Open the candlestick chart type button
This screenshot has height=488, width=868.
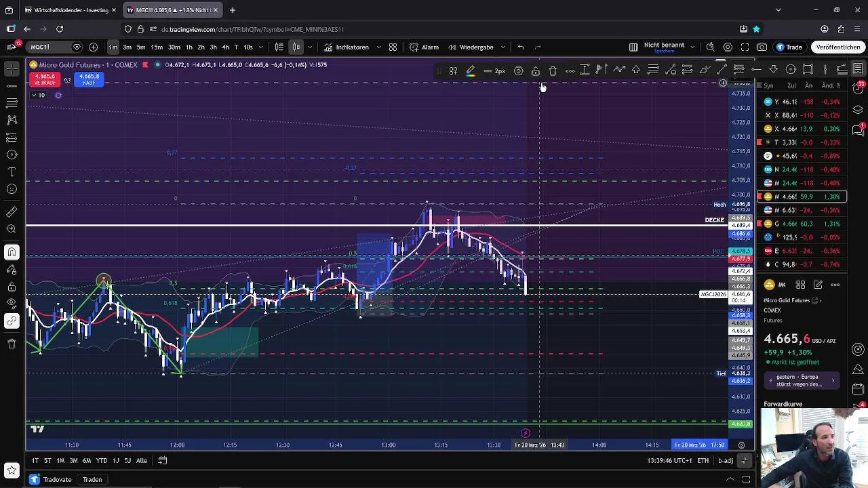(296, 47)
